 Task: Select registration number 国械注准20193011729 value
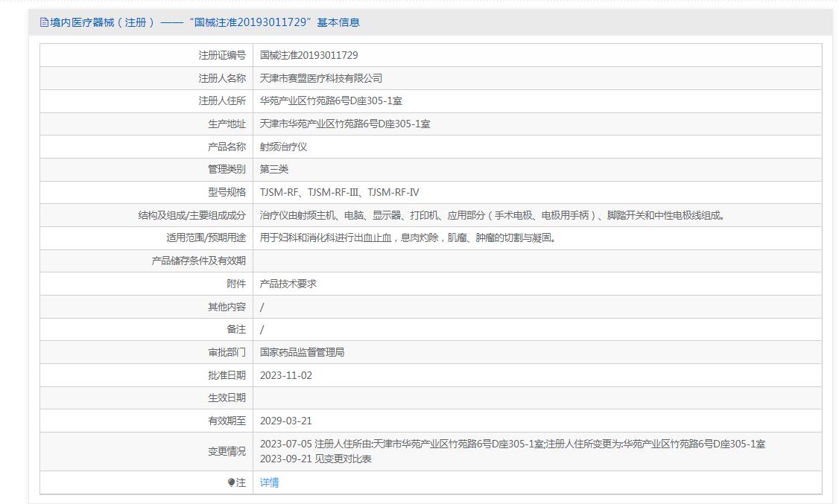pyautogui.click(x=308, y=55)
